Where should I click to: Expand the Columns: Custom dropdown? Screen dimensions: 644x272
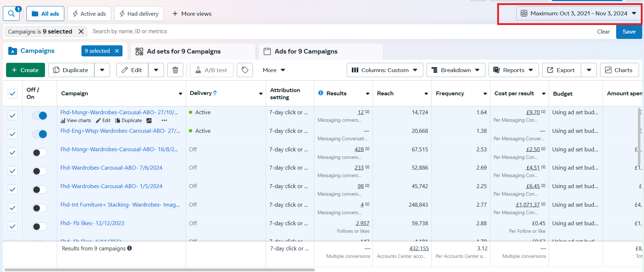(385, 70)
